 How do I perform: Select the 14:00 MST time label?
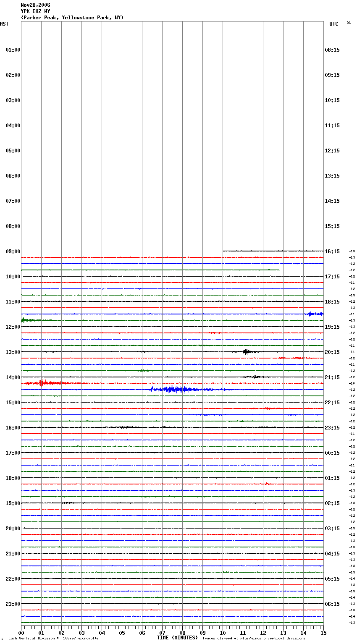pyautogui.click(x=13, y=377)
